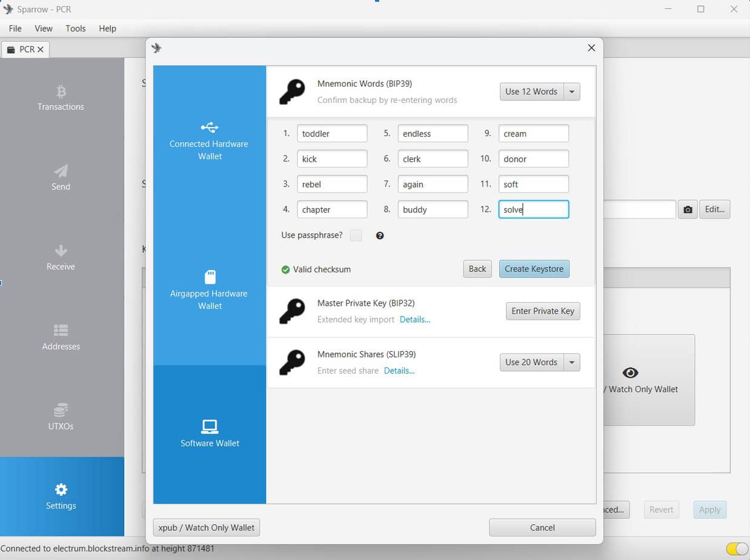Enable the Use passphrase checkbox
Screen dimensions: 750x560
tap(356, 235)
